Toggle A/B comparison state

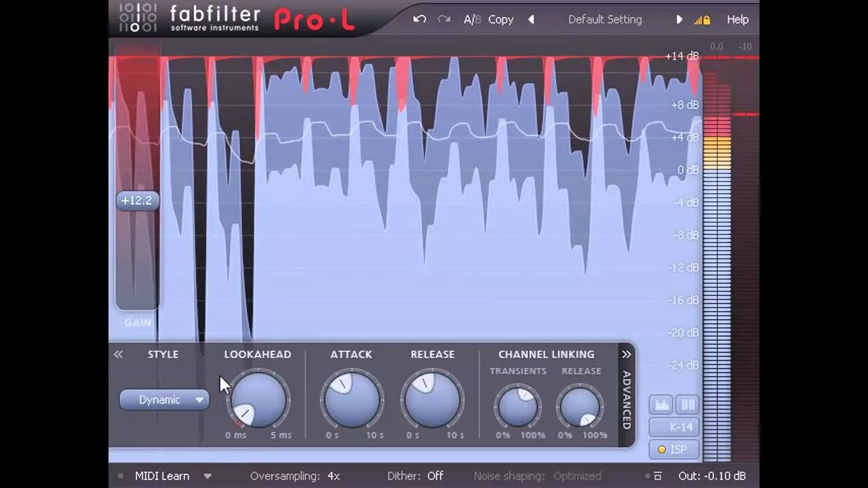pos(472,20)
